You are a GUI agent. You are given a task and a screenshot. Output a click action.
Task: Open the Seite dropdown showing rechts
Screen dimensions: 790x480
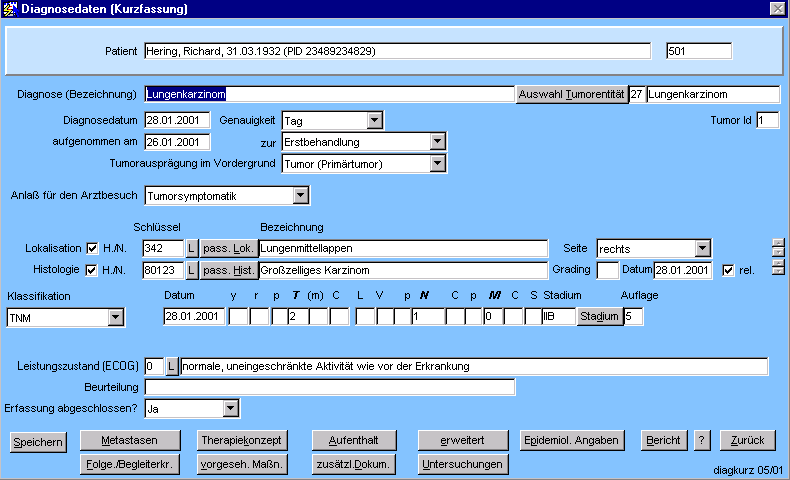[702, 248]
